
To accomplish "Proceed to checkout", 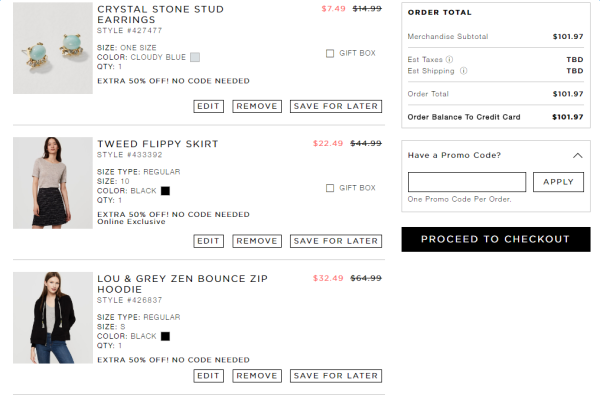I will pos(496,239).
